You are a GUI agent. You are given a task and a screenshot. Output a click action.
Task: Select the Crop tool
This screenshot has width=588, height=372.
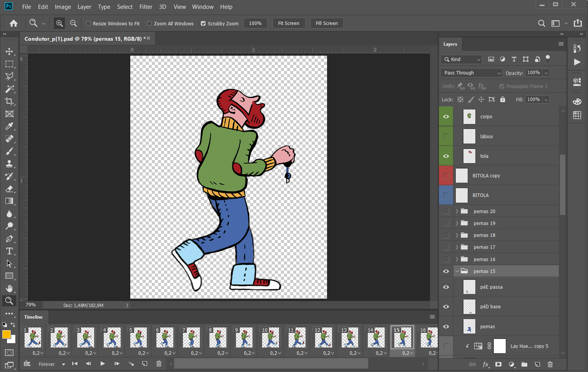[9, 101]
